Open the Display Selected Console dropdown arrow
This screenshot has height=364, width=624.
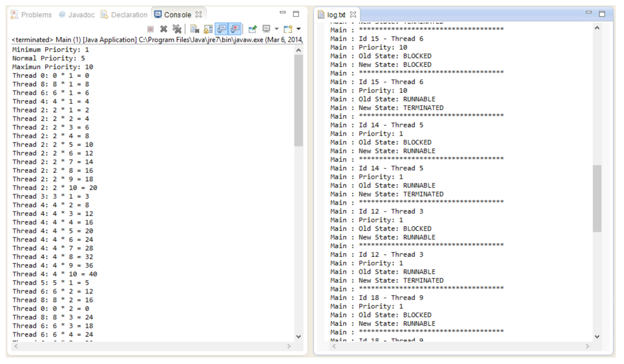click(x=275, y=29)
